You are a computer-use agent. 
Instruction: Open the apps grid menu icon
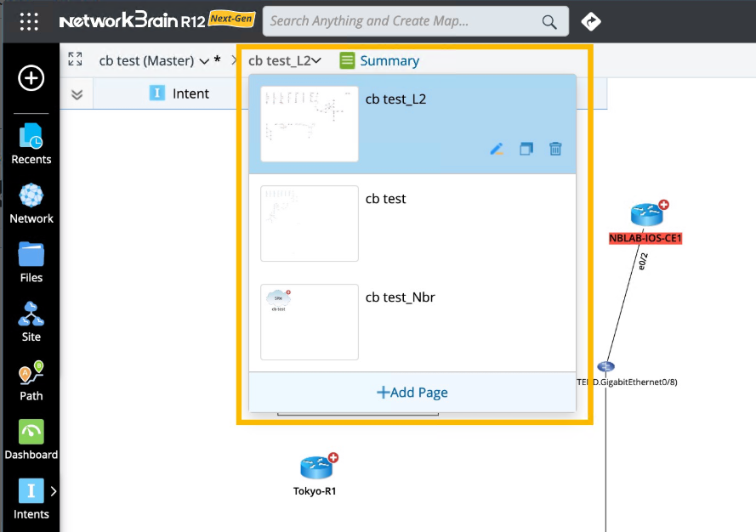click(x=29, y=21)
